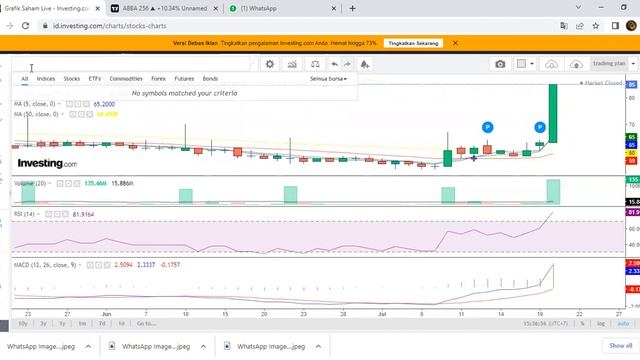Select the Forex category tab
Screen dimensions: 640x360
coord(158,79)
